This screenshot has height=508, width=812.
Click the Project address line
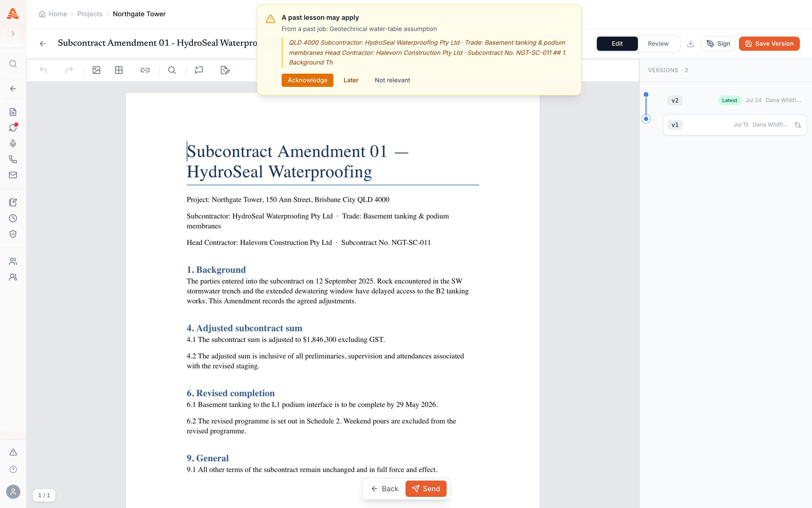[288, 200]
